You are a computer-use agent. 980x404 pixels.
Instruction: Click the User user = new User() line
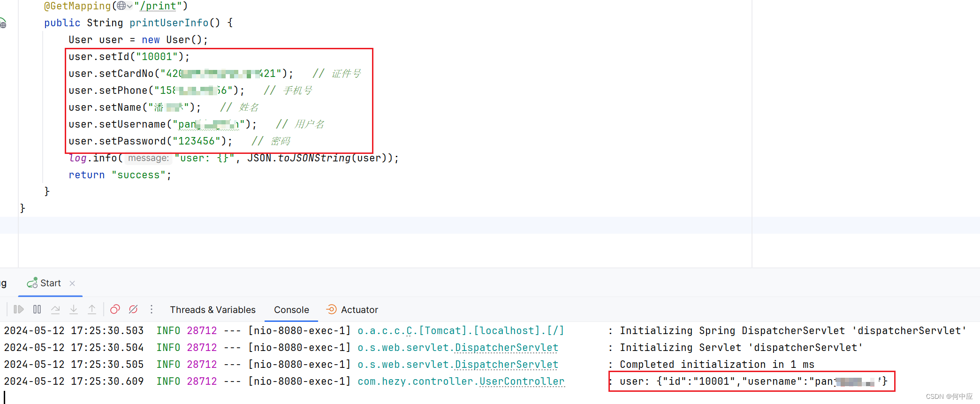pyautogui.click(x=138, y=40)
